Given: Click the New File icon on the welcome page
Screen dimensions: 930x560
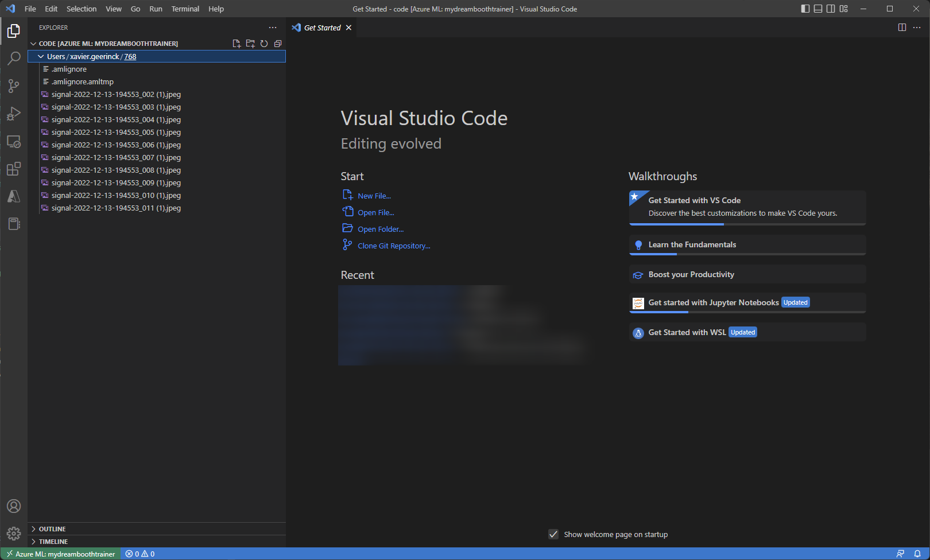Looking at the screenshot, I should [x=347, y=195].
